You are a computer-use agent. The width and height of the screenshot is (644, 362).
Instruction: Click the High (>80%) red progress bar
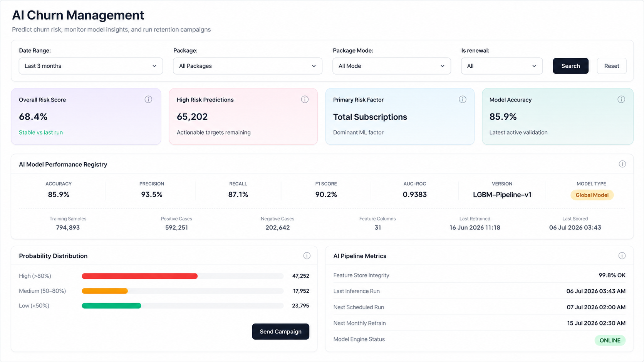click(x=140, y=276)
